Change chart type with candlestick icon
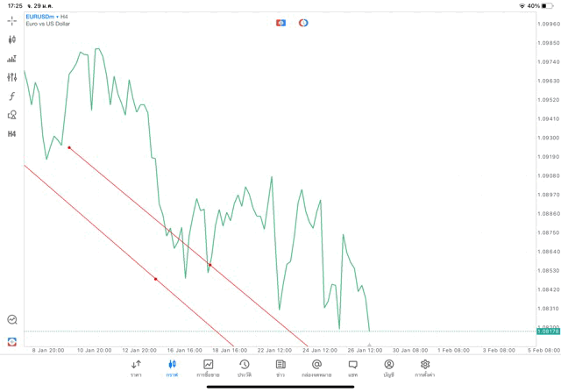 12,39
